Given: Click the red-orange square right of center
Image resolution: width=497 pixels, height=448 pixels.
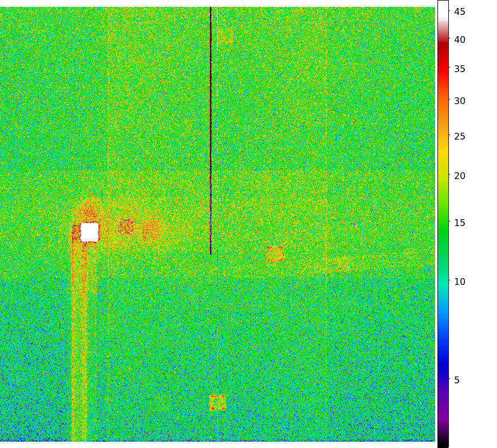Looking at the screenshot, I should point(274,253).
